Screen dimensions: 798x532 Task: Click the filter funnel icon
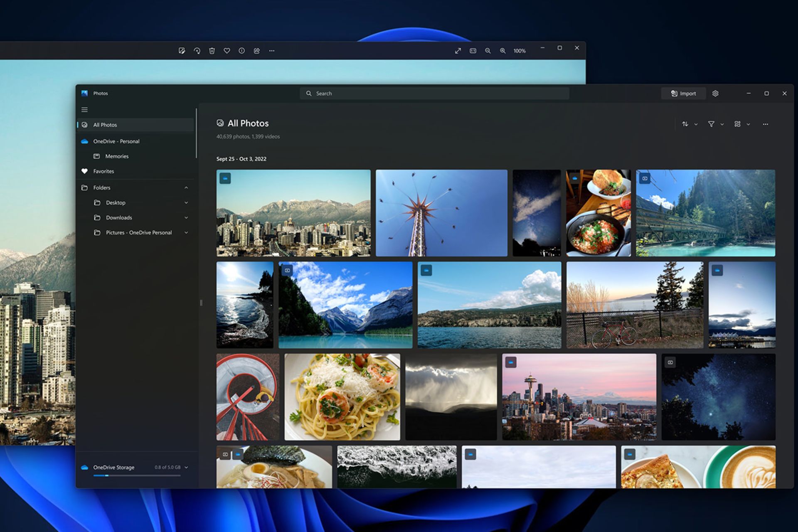pos(711,124)
